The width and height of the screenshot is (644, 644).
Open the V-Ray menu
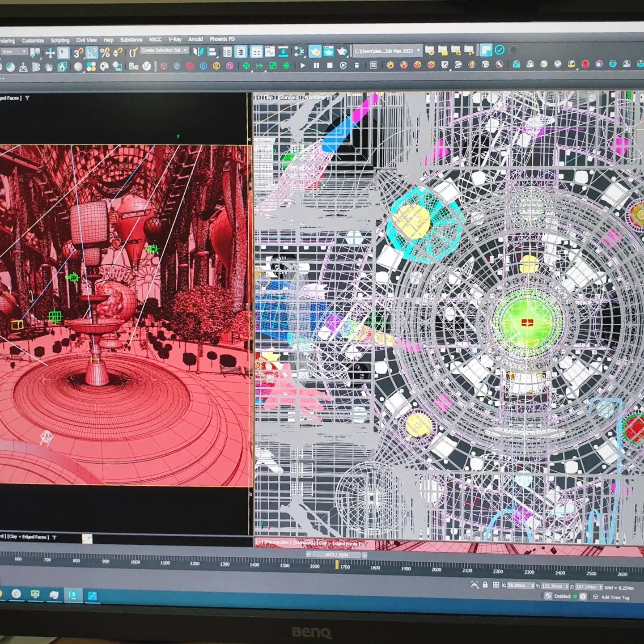tap(174, 40)
